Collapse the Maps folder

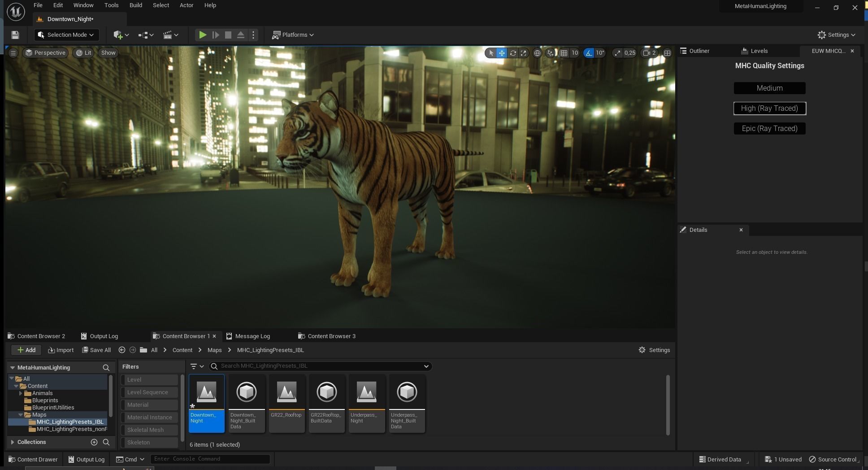coord(21,415)
